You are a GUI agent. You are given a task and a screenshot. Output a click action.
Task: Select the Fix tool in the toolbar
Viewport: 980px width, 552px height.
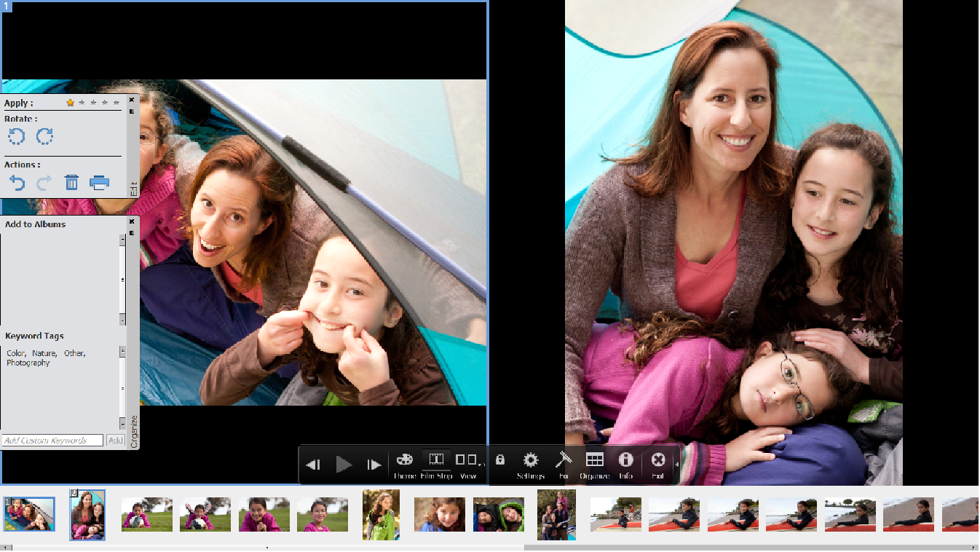click(x=562, y=460)
